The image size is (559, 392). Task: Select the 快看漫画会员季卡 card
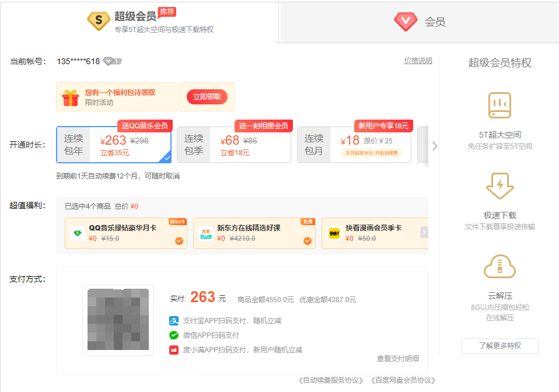(375, 233)
